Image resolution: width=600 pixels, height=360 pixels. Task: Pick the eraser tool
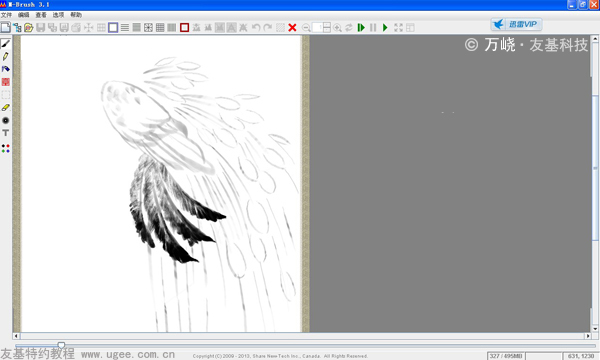click(5, 108)
